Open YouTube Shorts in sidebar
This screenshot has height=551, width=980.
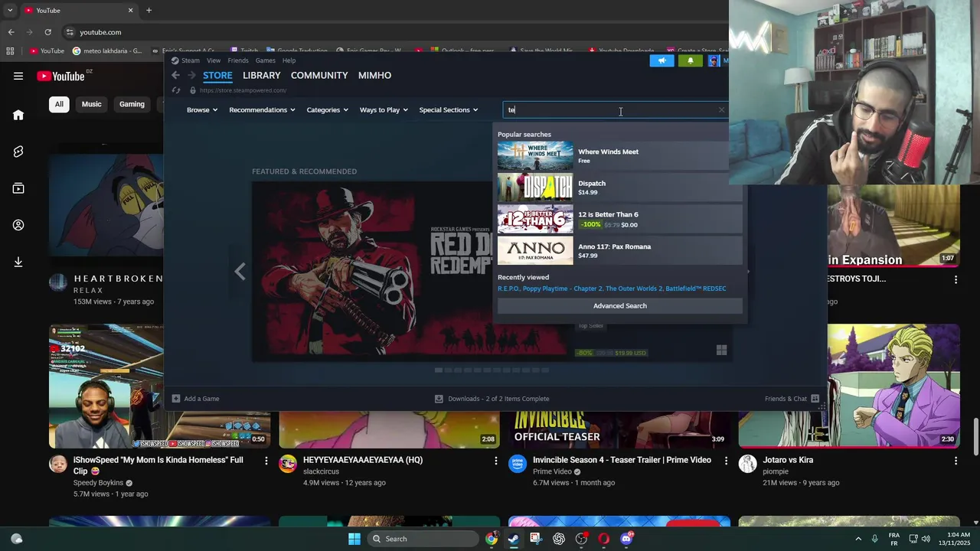pos(18,152)
